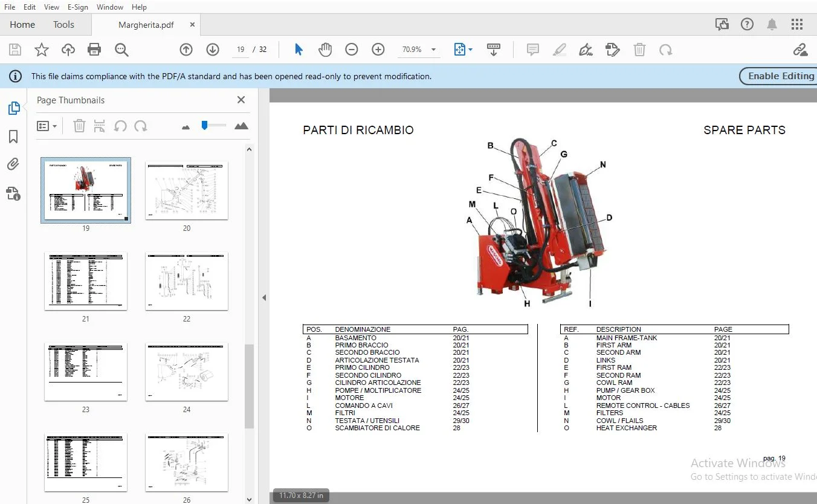Viewport: 817px width, 504px height.
Task: Select the Margherita.pdf document tab
Action: 146,25
